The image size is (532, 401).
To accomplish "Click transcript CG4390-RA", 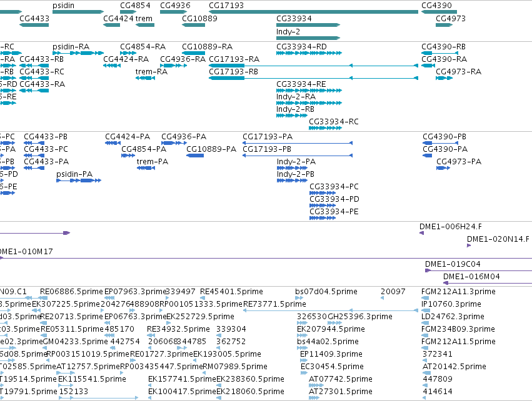I will (x=428, y=66).
